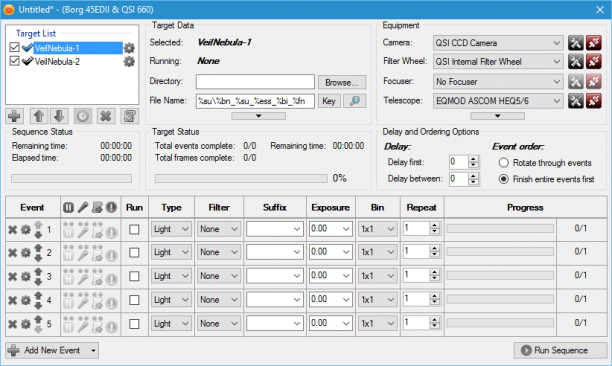612x366 pixels.
Task: Enable Run checkbox for event 1
Action: [134, 229]
